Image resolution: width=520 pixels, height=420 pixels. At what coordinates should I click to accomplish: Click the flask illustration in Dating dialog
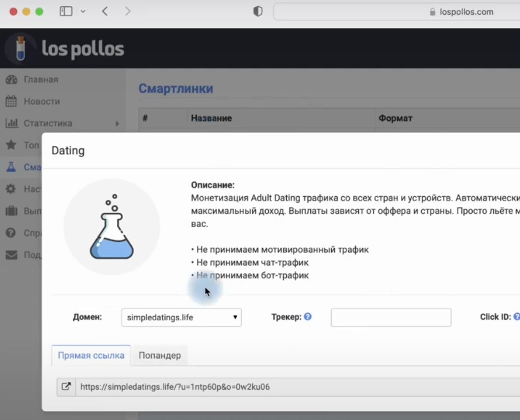112,227
